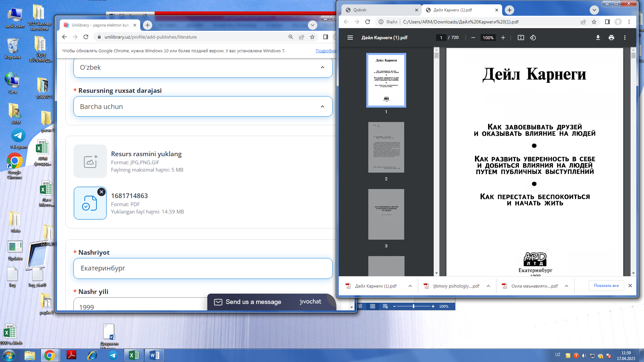Open Excel from the Windows taskbar
The width and height of the screenshot is (644, 362).
[133, 355]
